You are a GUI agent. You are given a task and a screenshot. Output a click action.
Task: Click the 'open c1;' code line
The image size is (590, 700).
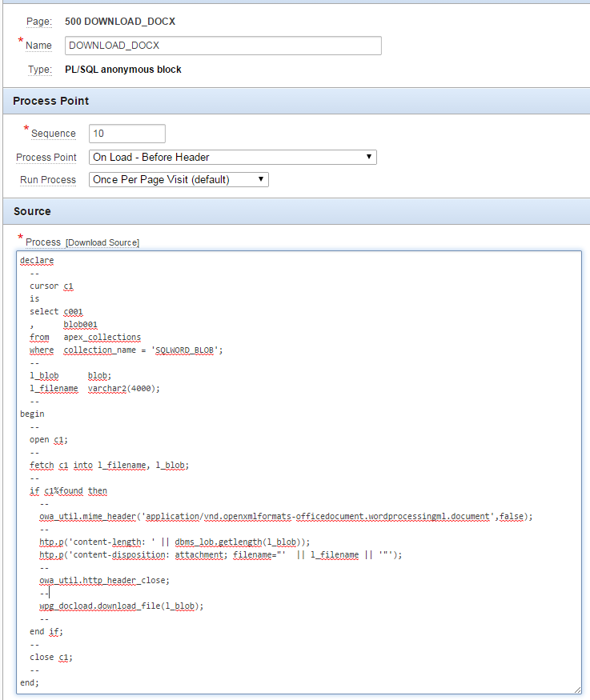click(49, 440)
